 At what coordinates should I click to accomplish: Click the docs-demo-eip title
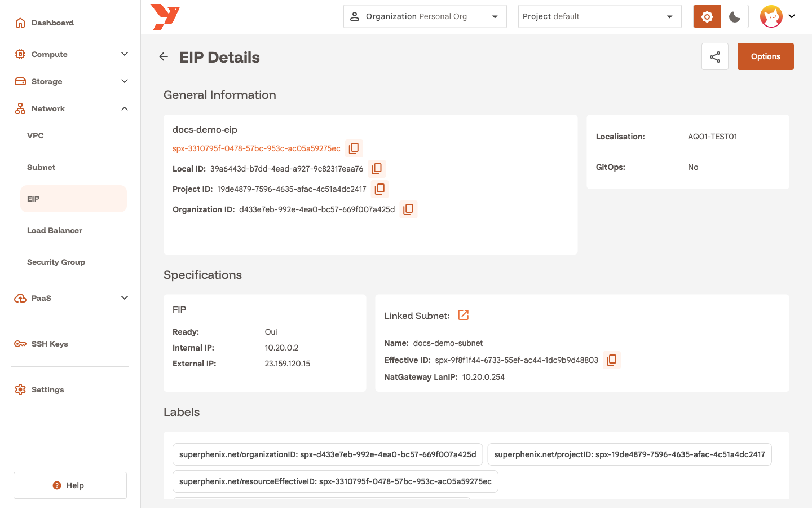click(x=205, y=129)
